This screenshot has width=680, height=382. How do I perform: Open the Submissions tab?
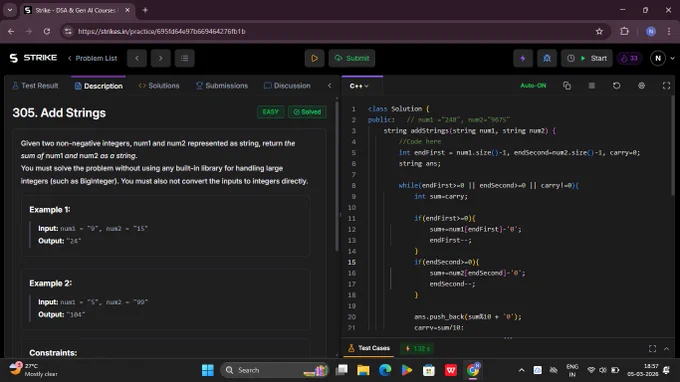(x=222, y=86)
